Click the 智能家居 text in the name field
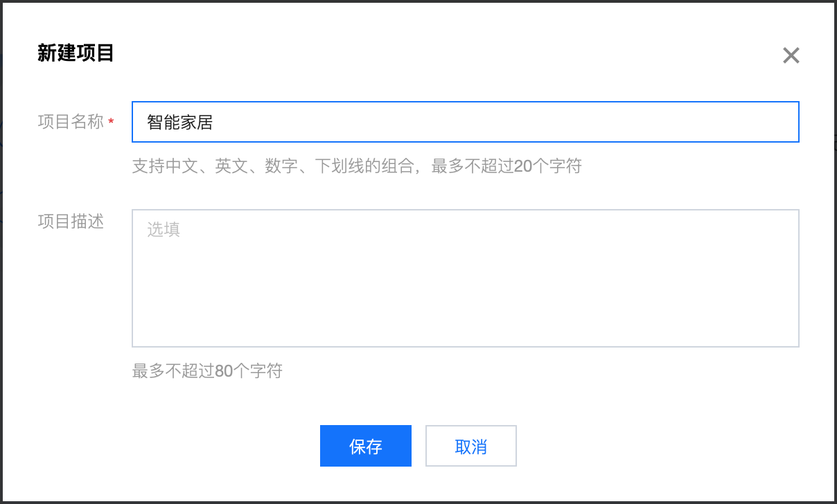 click(180, 123)
